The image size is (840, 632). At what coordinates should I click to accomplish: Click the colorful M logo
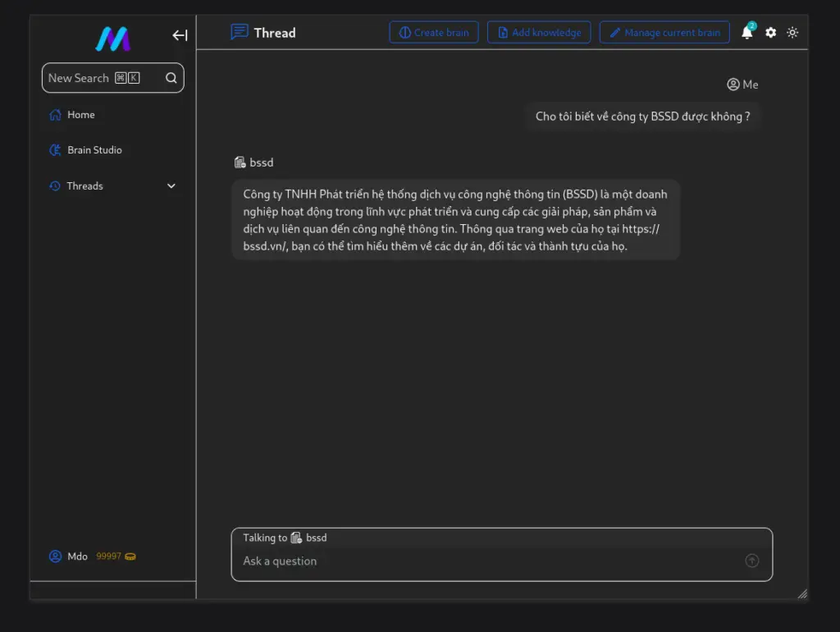113,39
